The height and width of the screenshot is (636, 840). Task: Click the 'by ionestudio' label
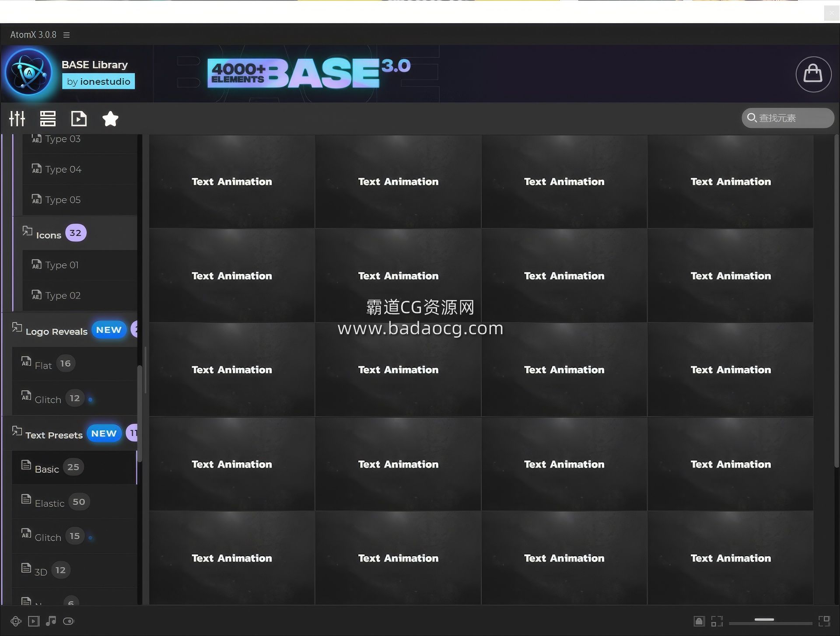coord(98,81)
